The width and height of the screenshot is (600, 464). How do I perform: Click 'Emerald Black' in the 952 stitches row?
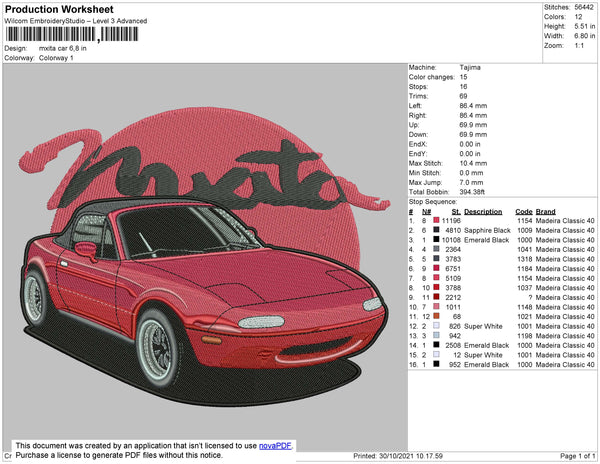486,365
